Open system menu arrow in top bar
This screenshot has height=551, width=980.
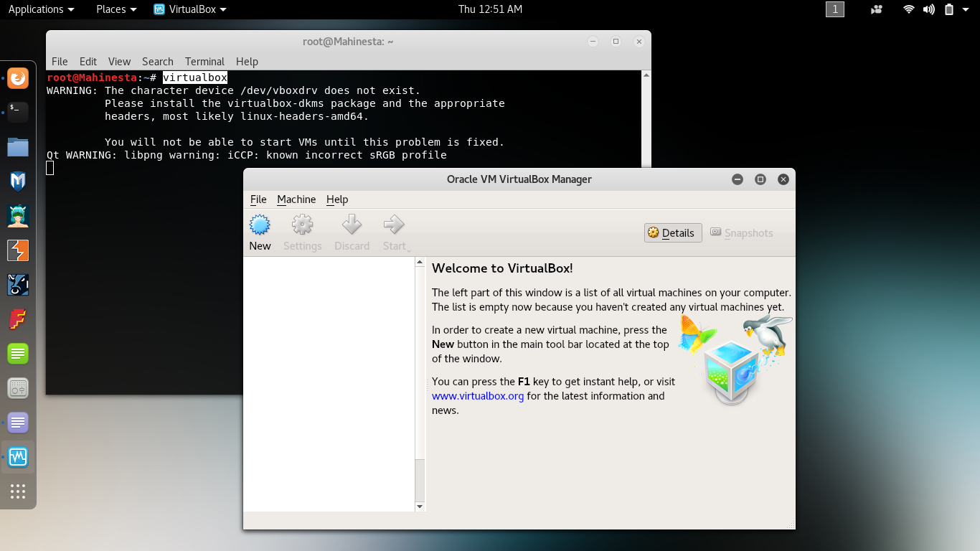pyautogui.click(x=966, y=9)
